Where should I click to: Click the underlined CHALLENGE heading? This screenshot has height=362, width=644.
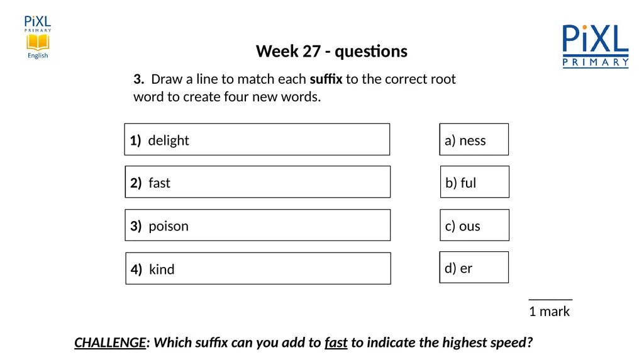[x=110, y=342]
